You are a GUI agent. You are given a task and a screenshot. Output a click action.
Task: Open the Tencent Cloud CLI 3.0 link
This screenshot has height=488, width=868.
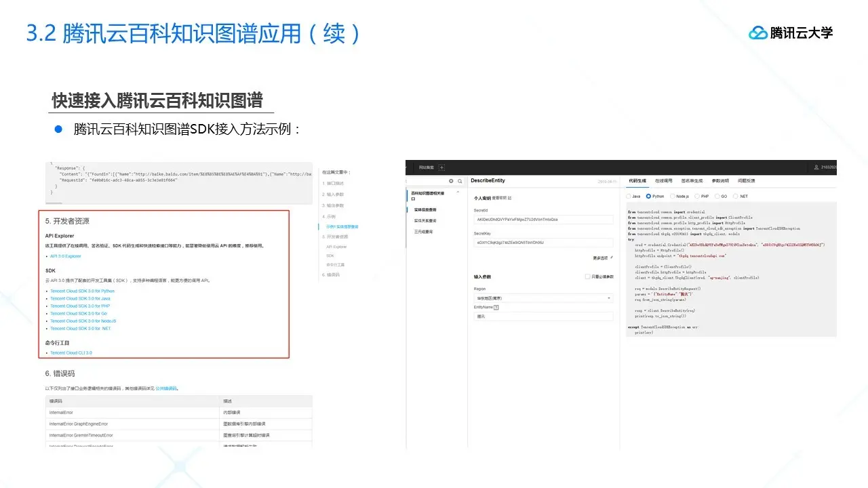71,352
